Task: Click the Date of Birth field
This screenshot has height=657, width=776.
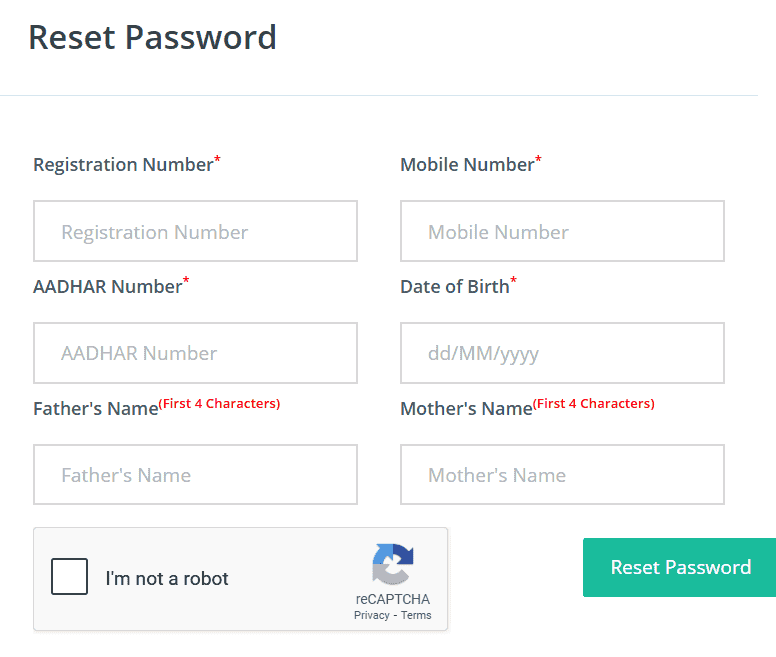Action: coord(562,353)
